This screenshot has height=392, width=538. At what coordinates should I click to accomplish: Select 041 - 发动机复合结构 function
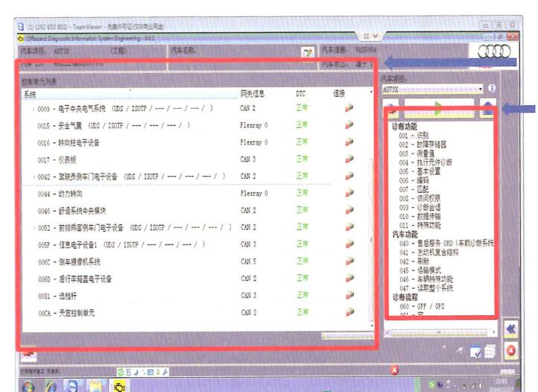[x=429, y=253]
